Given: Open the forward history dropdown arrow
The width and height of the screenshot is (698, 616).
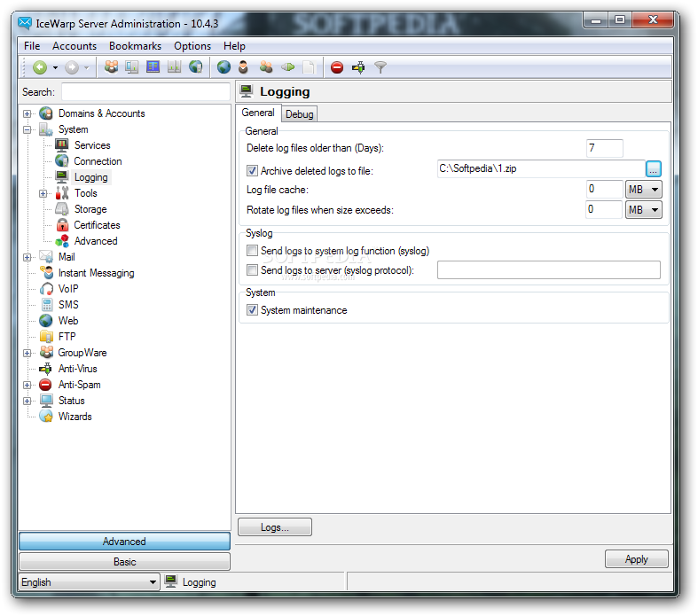Looking at the screenshot, I should [x=87, y=68].
